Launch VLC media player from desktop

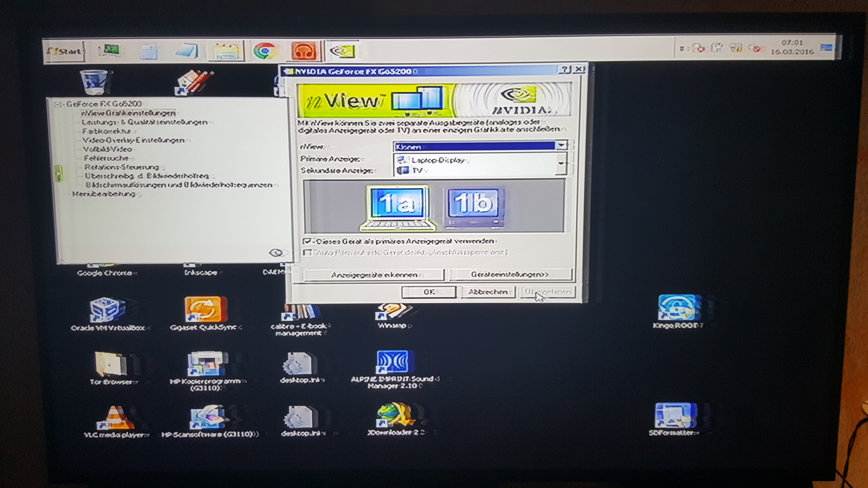[x=116, y=422]
